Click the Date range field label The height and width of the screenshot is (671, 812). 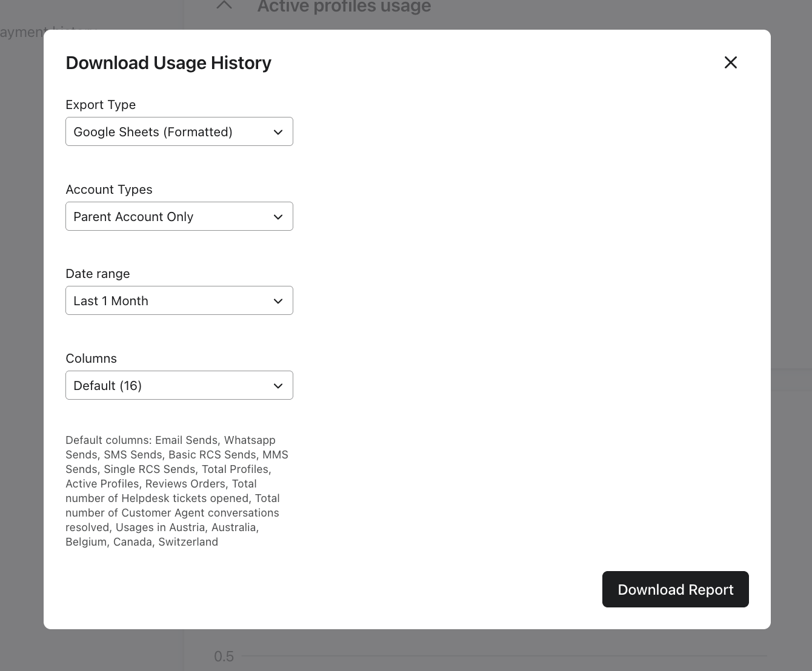(98, 274)
